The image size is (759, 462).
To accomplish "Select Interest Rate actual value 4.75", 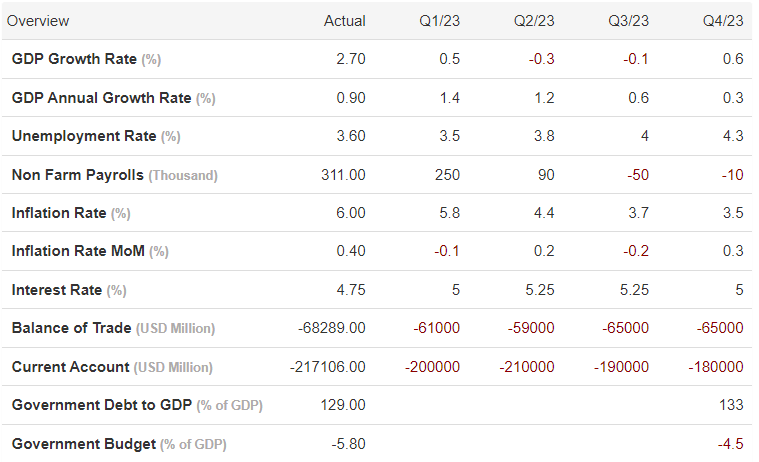I will click(x=351, y=290).
